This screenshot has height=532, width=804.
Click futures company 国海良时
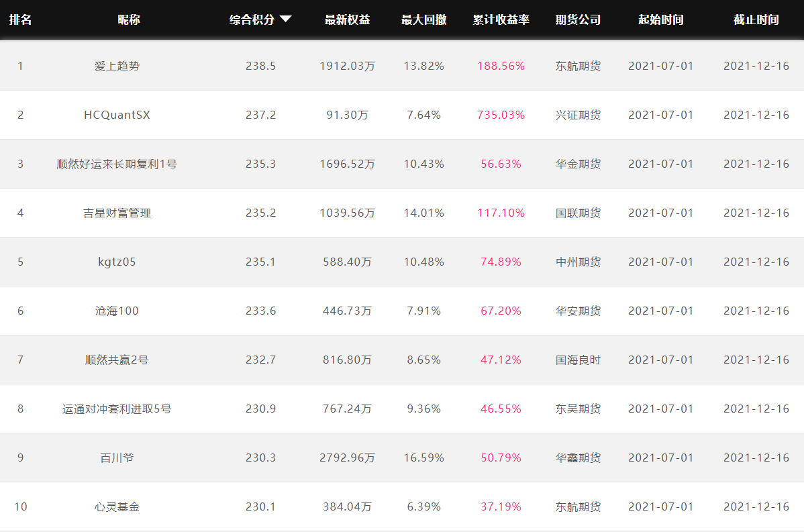click(578, 360)
